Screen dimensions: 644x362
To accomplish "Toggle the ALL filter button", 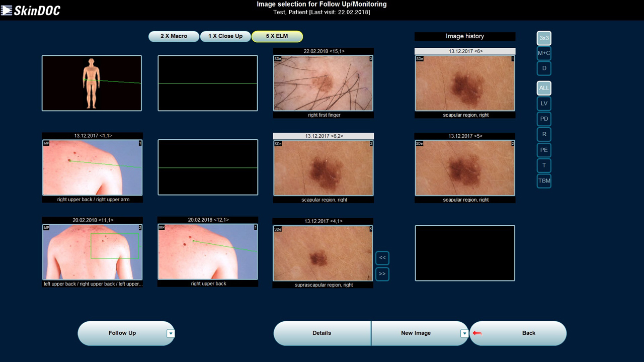I will click(544, 88).
